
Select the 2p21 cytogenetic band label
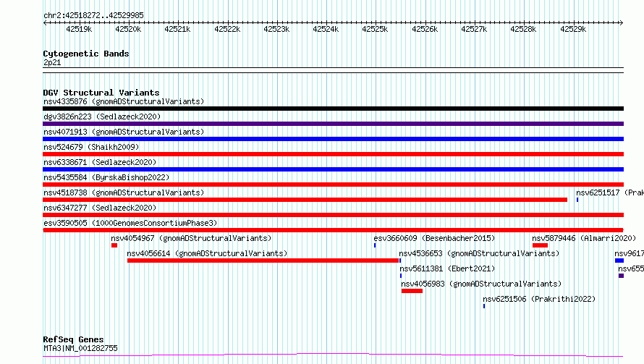click(52, 62)
